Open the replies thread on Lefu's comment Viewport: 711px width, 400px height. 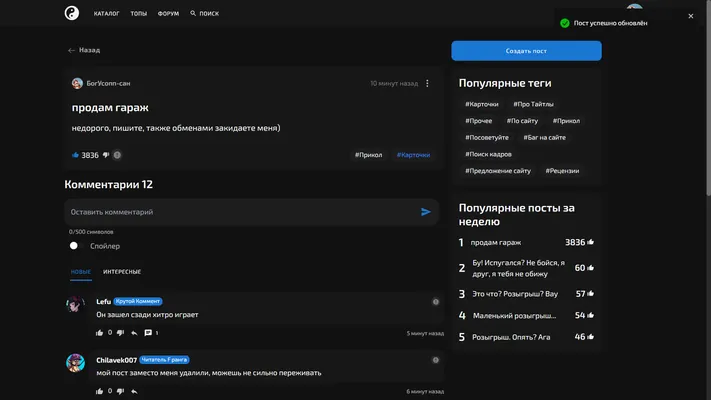pos(151,333)
